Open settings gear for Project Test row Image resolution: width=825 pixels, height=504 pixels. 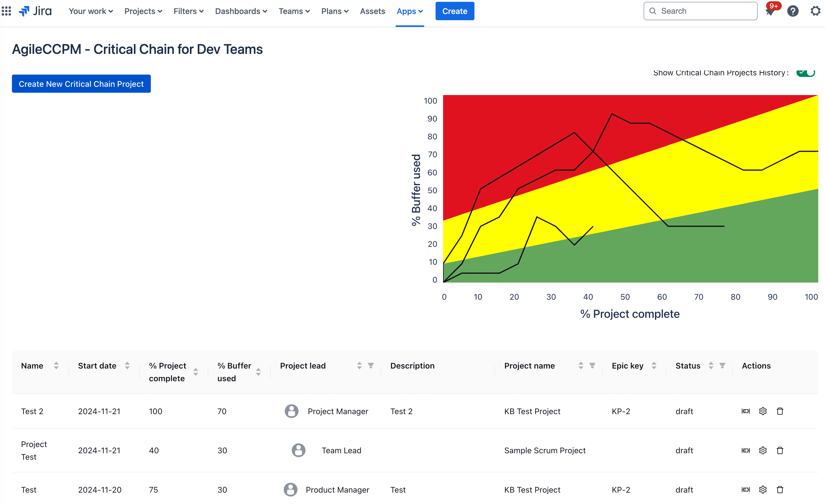[763, 450]
